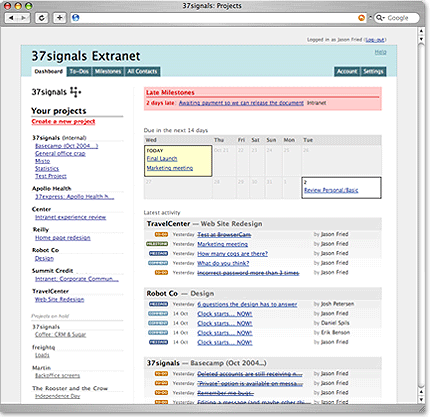Open the Design project under Robot Co
Image resolution: width=430 pixels, height=417 pixels.
point(44,258)
